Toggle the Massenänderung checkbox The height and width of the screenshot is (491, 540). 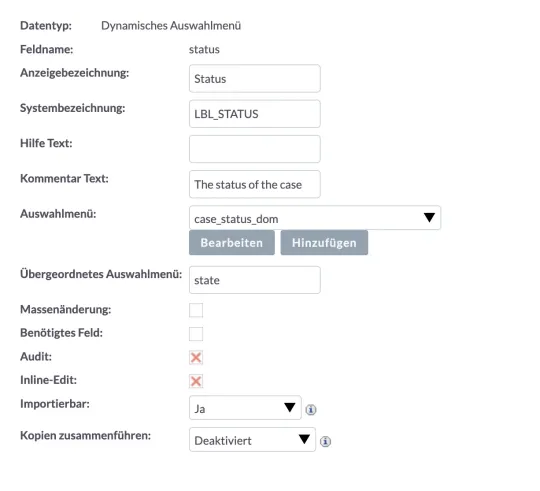coord(196,310)
